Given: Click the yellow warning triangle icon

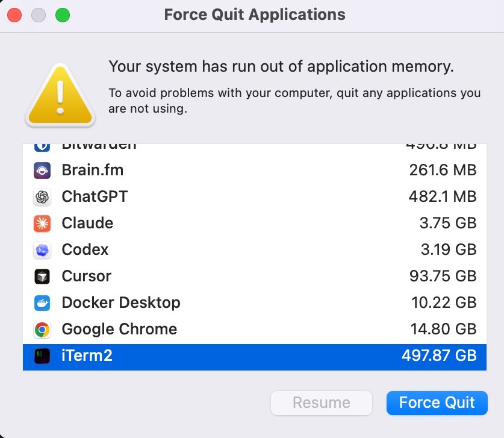Looking at the screenshot, I should (60, 94).
